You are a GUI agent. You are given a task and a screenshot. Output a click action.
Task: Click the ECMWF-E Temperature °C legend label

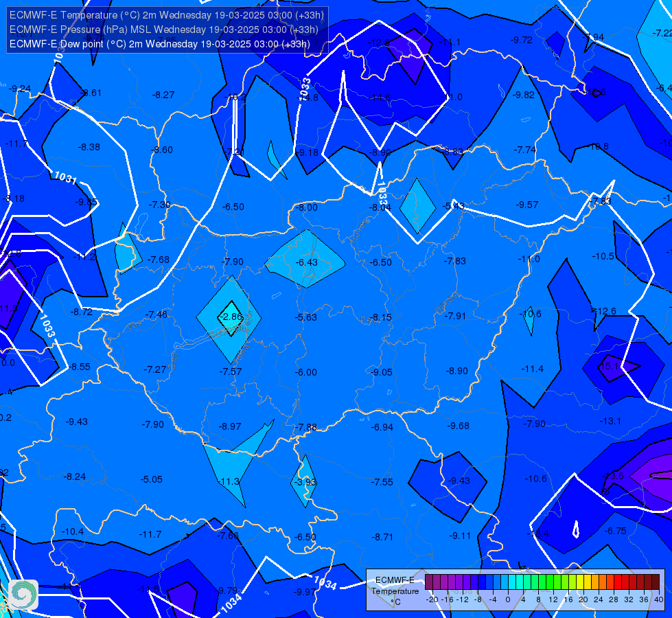(x=395, y=591)
